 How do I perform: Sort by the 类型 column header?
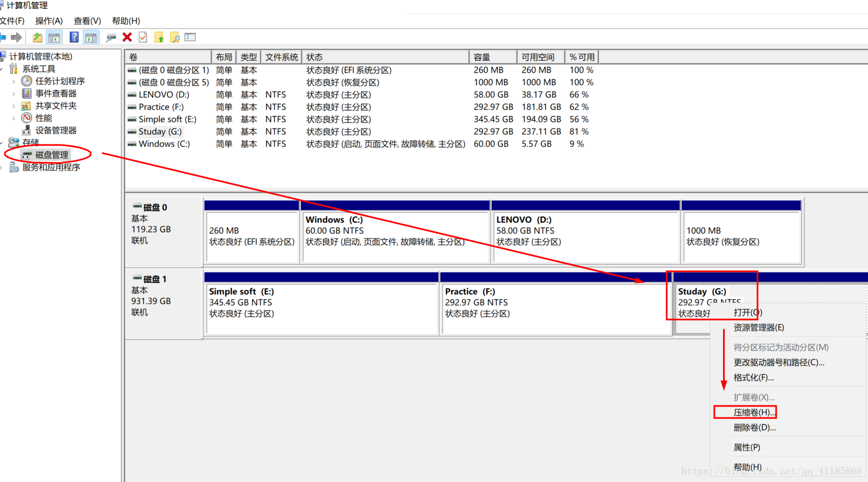(x=249, y=57)
